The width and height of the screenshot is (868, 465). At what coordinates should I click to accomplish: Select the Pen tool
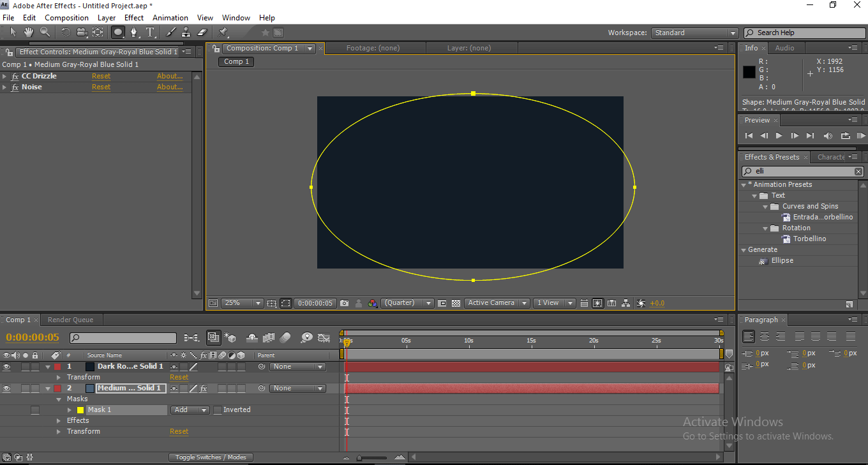click(134, 32)
